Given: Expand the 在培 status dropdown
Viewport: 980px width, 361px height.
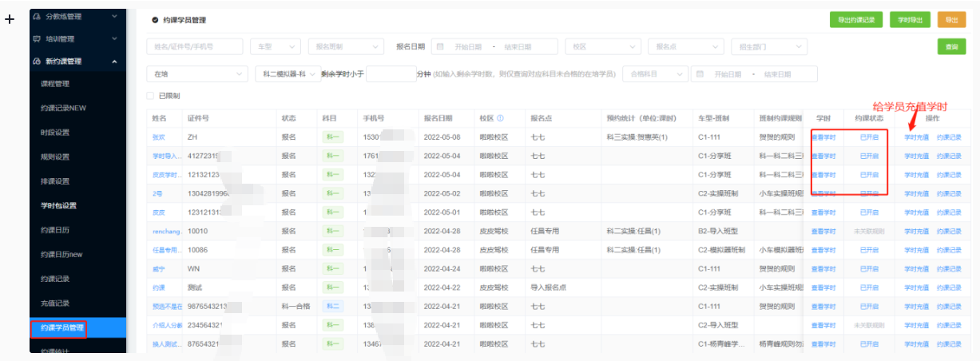Looking at the screenshot, I should coord(196,74).
